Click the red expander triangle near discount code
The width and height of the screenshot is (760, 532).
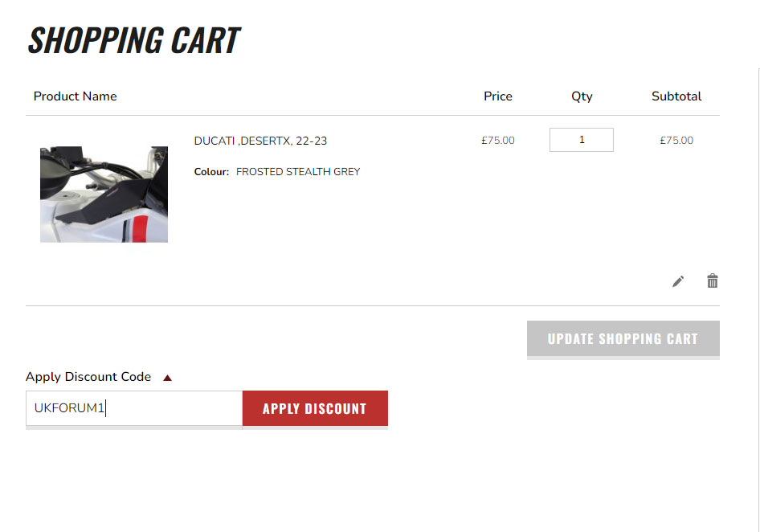(167, 376)
